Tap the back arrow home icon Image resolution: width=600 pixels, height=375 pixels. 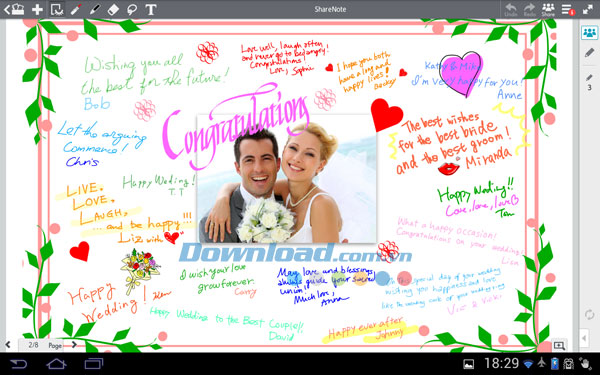(x=14, y=9)
